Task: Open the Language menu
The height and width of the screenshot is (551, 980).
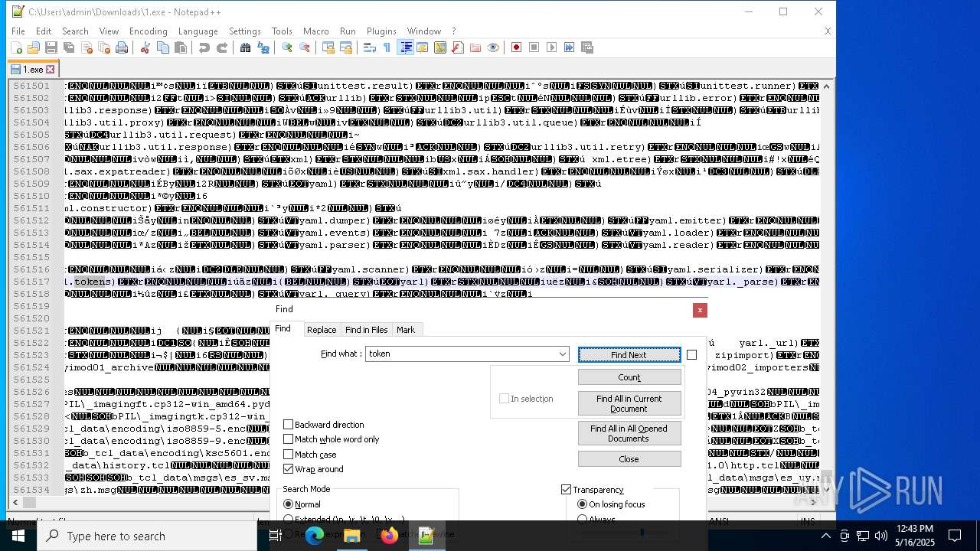Action: click(198, 31)
